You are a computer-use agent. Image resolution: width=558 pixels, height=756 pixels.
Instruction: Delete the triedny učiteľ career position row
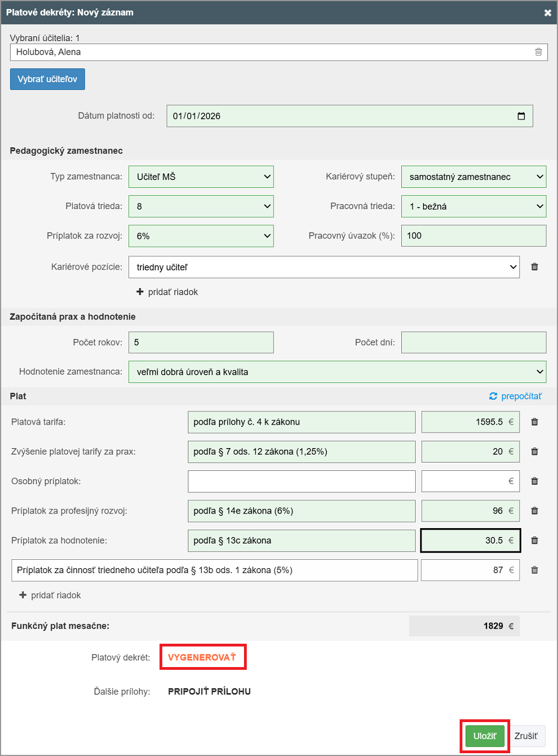click(534, 267)
